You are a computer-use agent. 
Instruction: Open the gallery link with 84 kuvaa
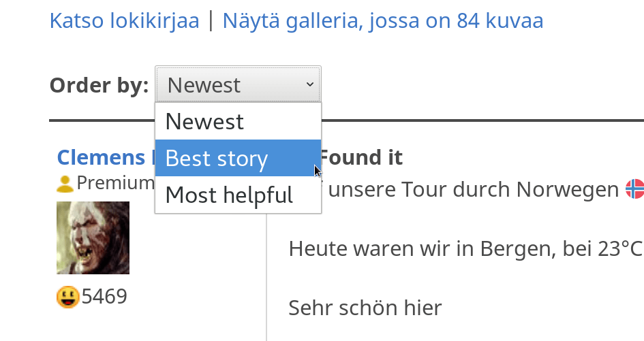click(x=383, y=21)
